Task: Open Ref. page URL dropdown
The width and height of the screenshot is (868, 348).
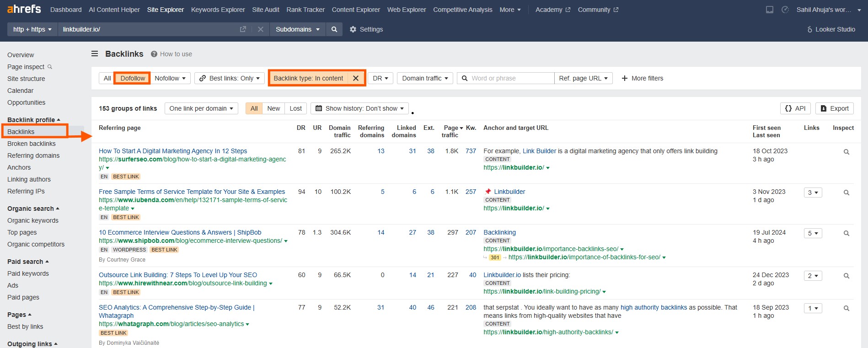Action: point(583,78)
